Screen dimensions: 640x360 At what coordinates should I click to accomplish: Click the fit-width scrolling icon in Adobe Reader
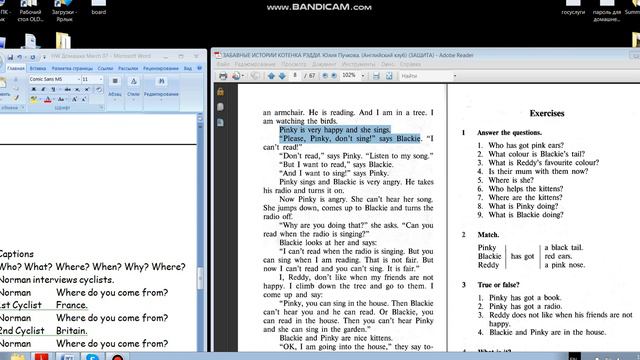tap(376, 76)
